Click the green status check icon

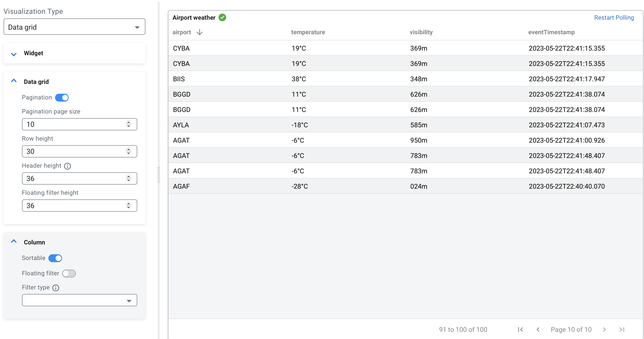click(222, 18)
